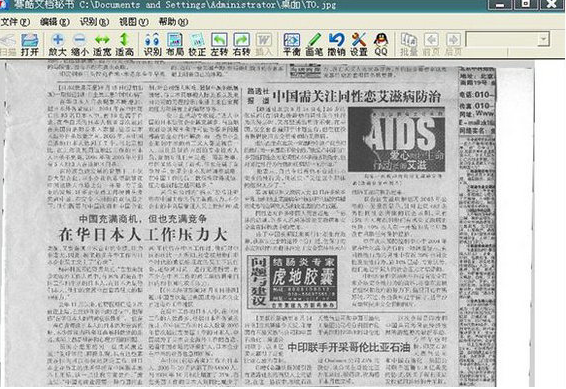Viewport: 566px width, 389px height.
Task: Expand the toolbar combo box arrow
Action: (543, 39)
